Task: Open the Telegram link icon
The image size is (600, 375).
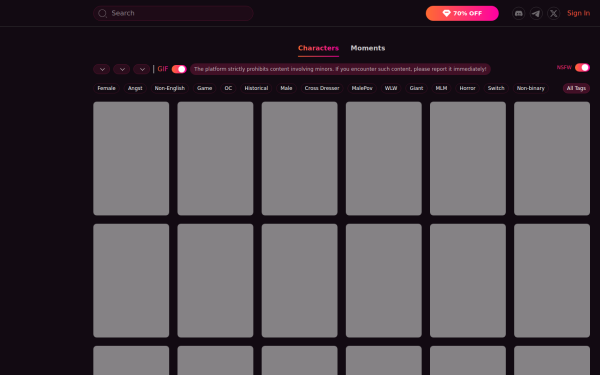Action: pyautogui.click(x=536, y=13)
